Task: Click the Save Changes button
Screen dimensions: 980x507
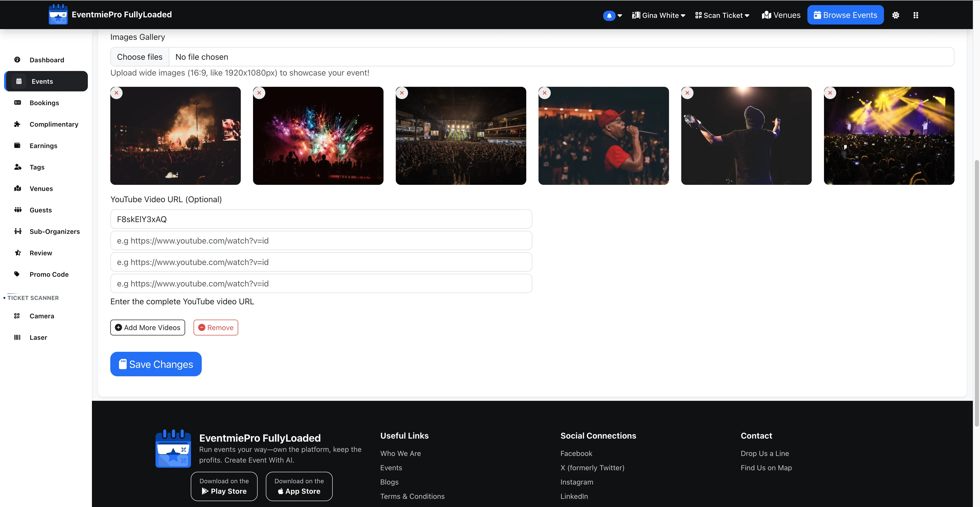Action: click(156, 364)
